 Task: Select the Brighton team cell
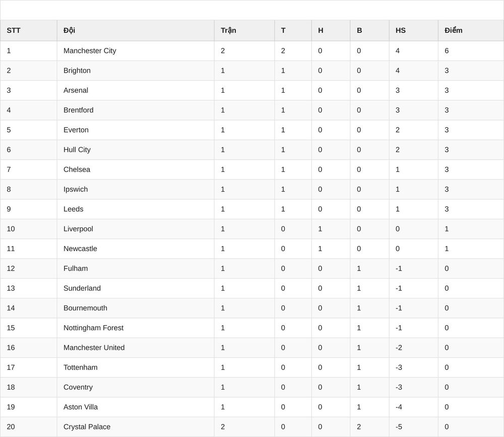tap(77, 71)
